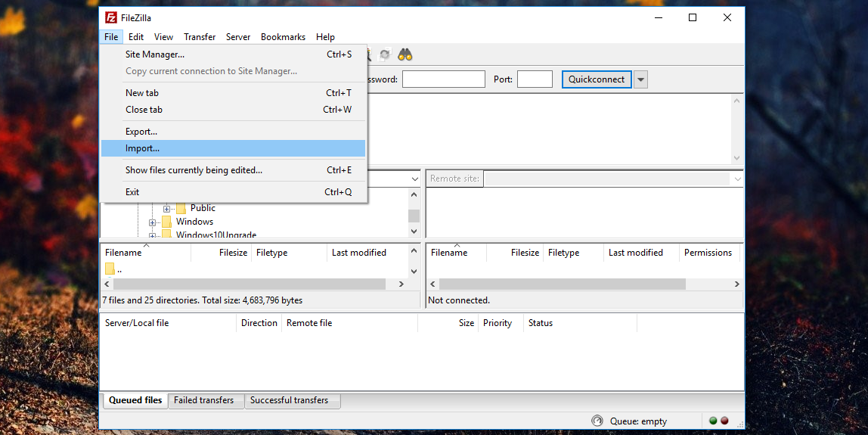Viewport: 868px width, 435px height.
Task: Click the '7 files and 25 directories' status text
Action: (x=202, y=300)
